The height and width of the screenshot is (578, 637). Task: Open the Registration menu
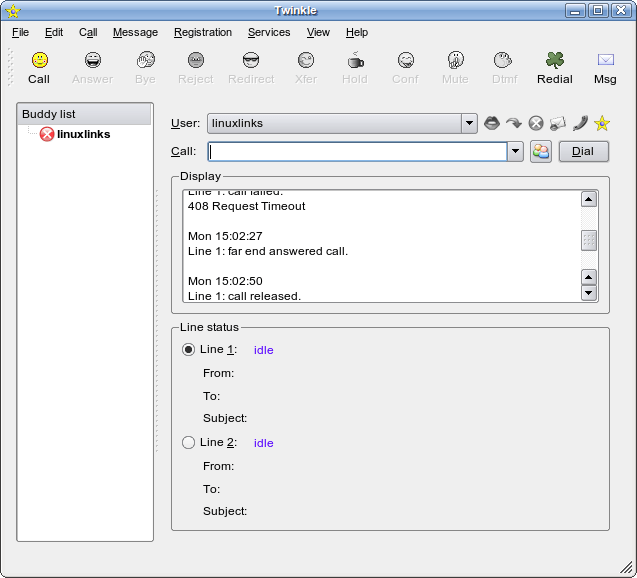point(203,32)
